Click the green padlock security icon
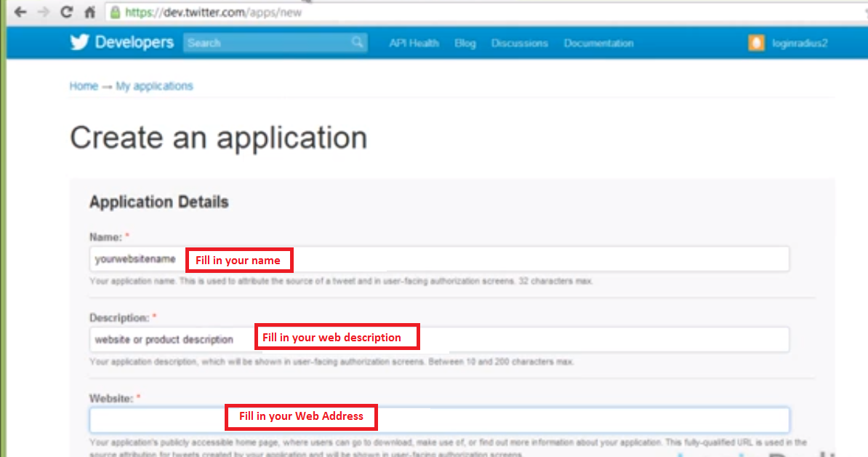Image resolution: width=868 pixels, height=457 pixels. pyautogui.click(x=115, y=12)
